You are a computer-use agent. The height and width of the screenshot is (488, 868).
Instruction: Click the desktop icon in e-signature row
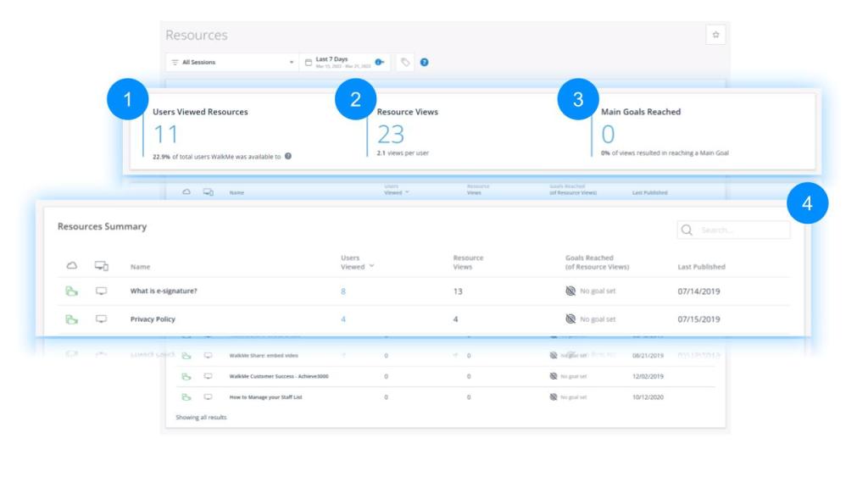tap(101, 291)
